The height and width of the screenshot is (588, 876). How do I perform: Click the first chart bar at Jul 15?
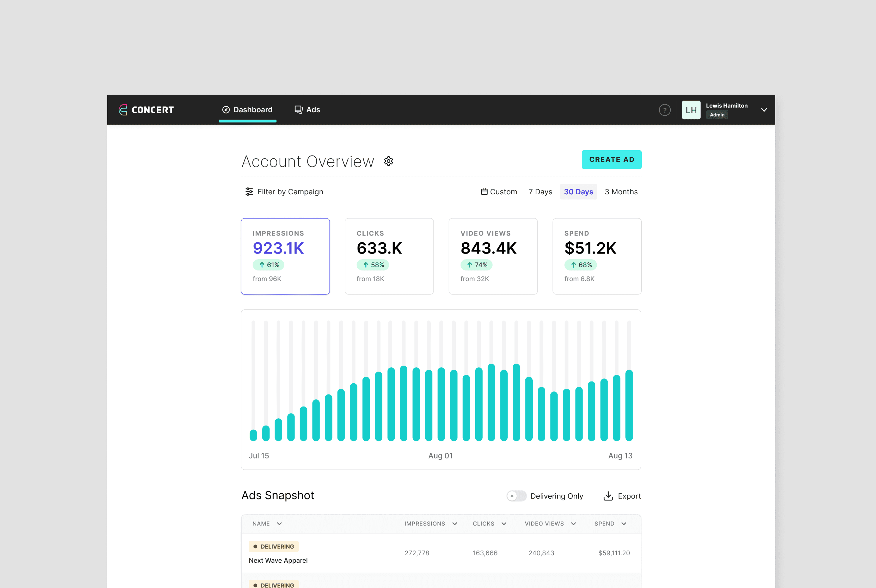click(254, 435)
